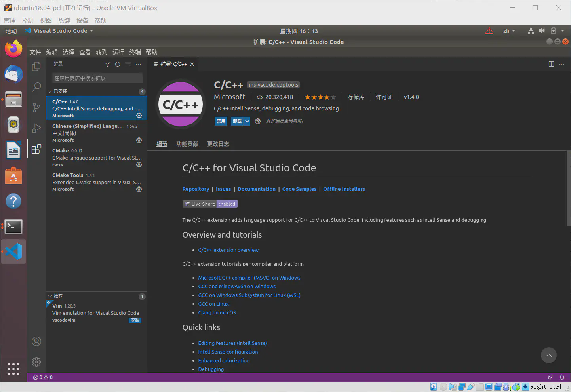Viewport: 571px width, 392px height.
Task: Click the filter extensions funnel icon
Action: pyautogui.click(x=107, y=64)
